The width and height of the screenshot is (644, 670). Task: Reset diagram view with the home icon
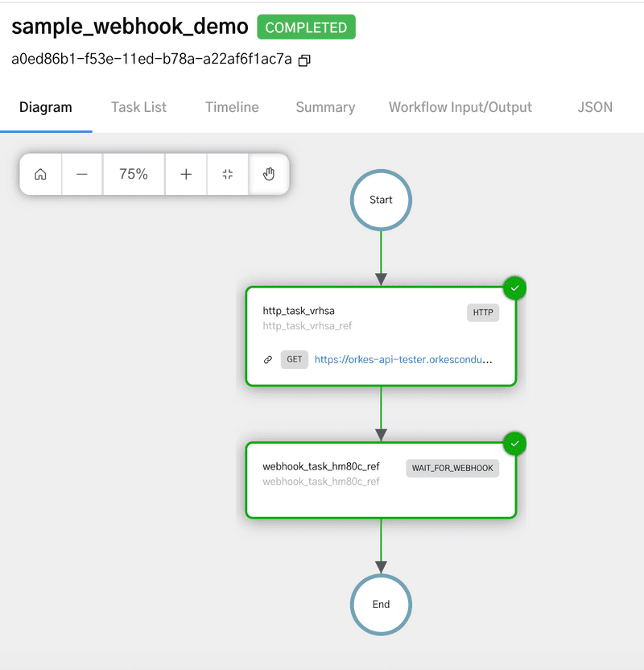pyautogui.click(x=39, y=174)
